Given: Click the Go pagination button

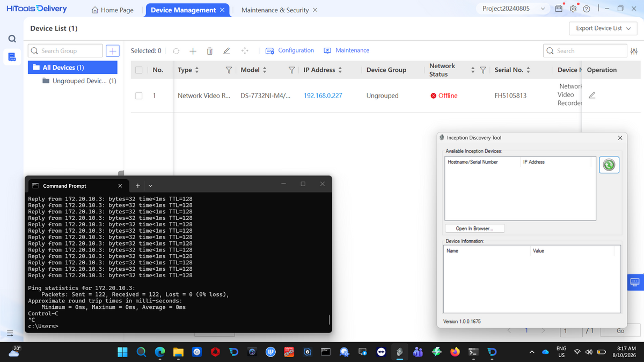Looking at the screenshot, I should tap(621, 331).
